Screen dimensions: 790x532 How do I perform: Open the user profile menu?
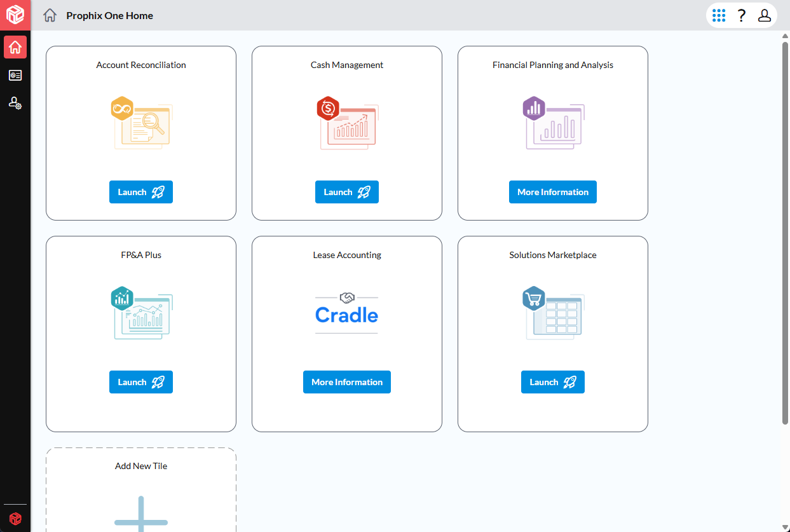click(765, 15)
